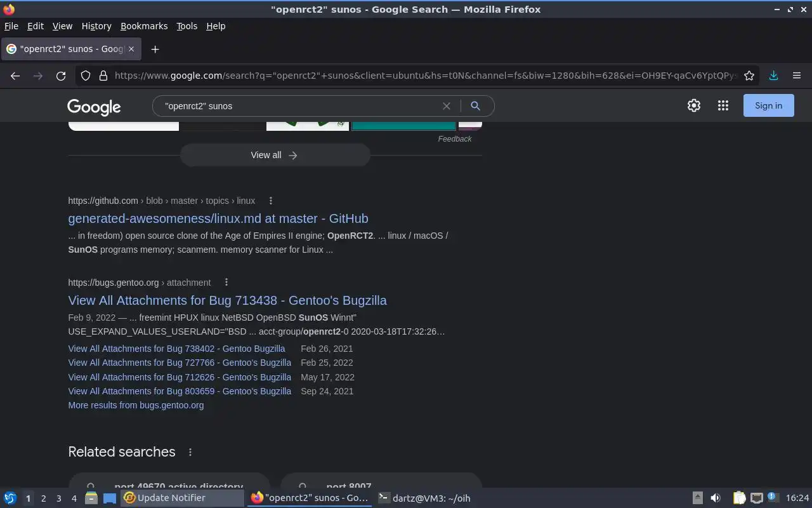Select the "openrct2" sunos browser tab
The width and height of the screenshot is (812, 508).
(x=70, y=49)
